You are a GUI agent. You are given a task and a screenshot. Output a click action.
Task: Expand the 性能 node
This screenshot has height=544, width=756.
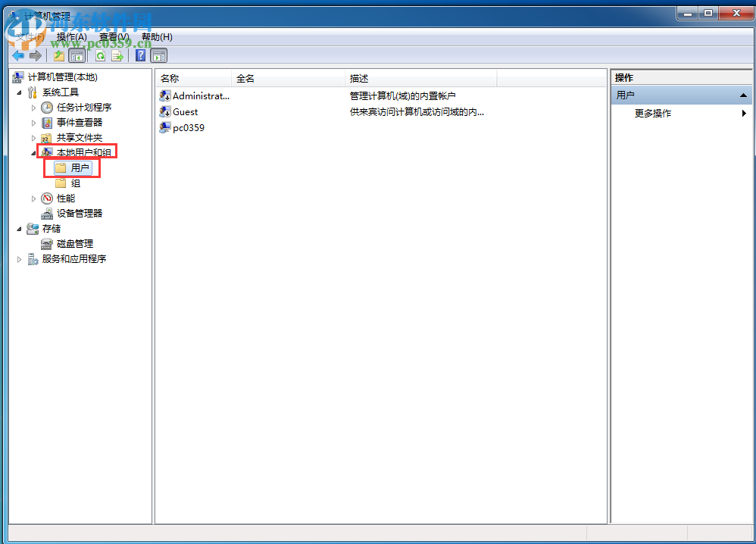pyautogui.click(x=33, y=199)
